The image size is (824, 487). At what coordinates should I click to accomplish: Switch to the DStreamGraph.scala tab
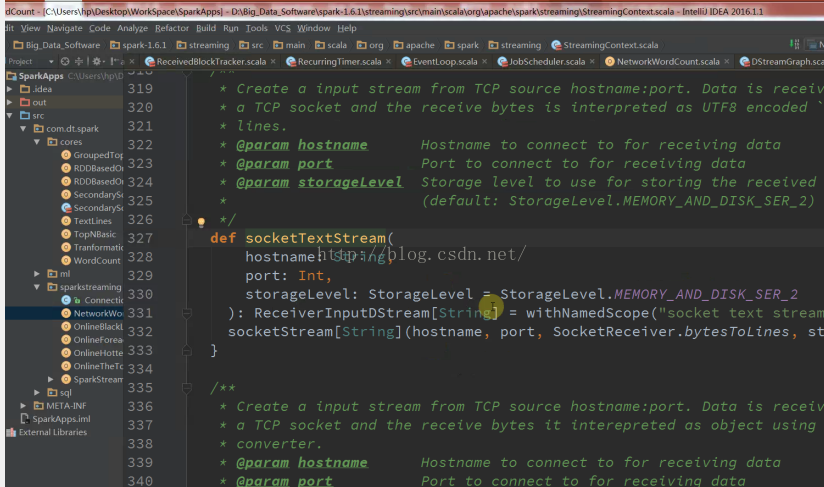coord(781,61)
